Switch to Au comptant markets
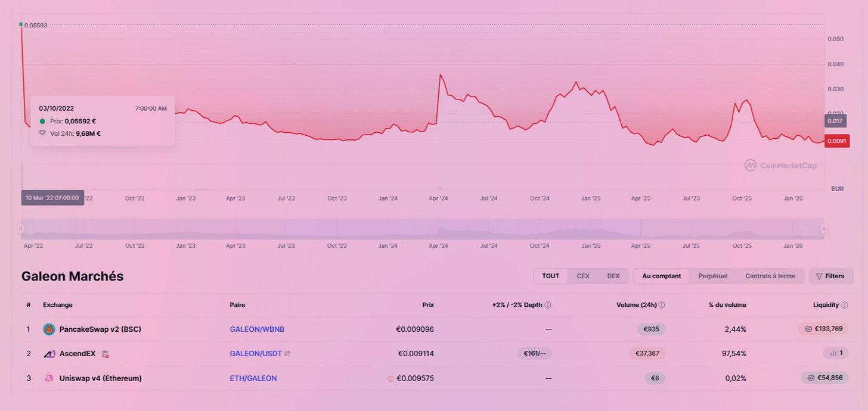The image size is (868, 411). pos(662,276)
